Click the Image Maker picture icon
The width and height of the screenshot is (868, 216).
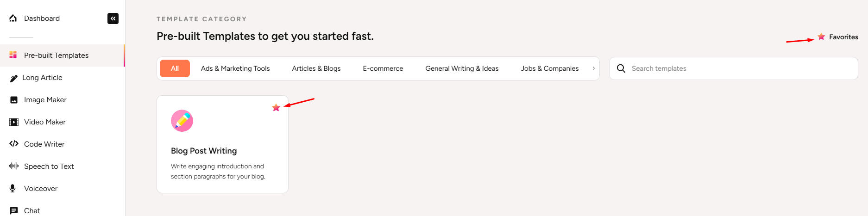pos(14,100)
